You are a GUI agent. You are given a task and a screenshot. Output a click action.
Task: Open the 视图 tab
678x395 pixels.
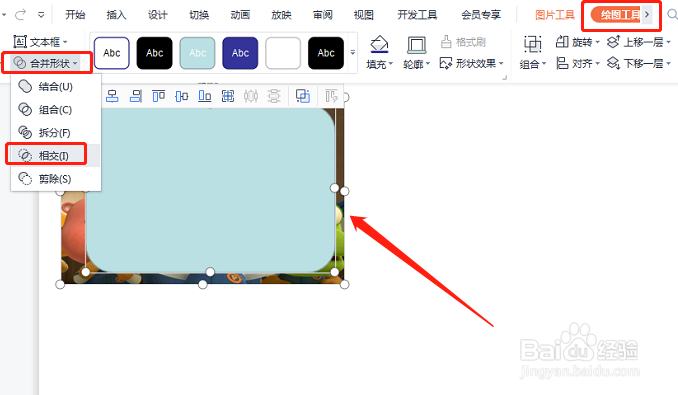(364, 15)
